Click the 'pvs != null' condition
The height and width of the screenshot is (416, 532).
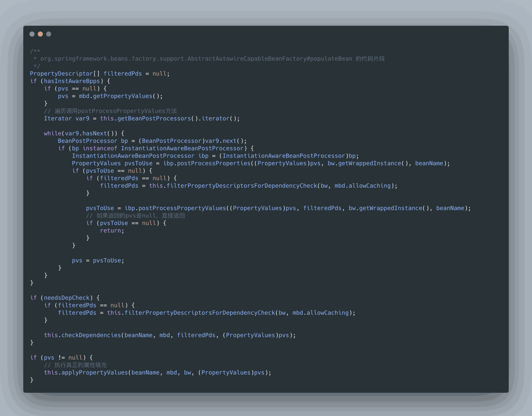(63, 357)
